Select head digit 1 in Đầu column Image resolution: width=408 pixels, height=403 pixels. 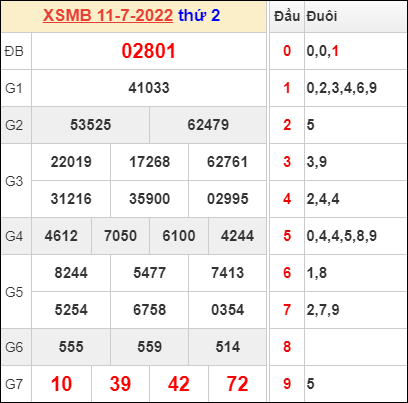(287, 88)
